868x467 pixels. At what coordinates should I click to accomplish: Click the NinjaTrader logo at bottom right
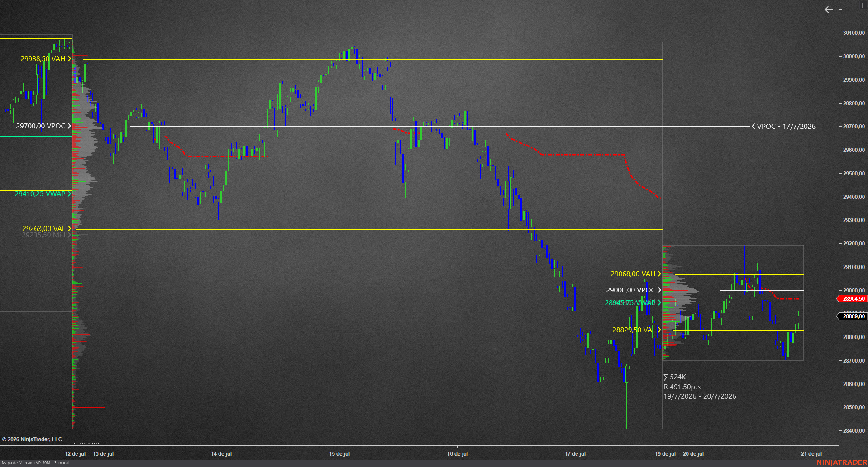[841, 462]
